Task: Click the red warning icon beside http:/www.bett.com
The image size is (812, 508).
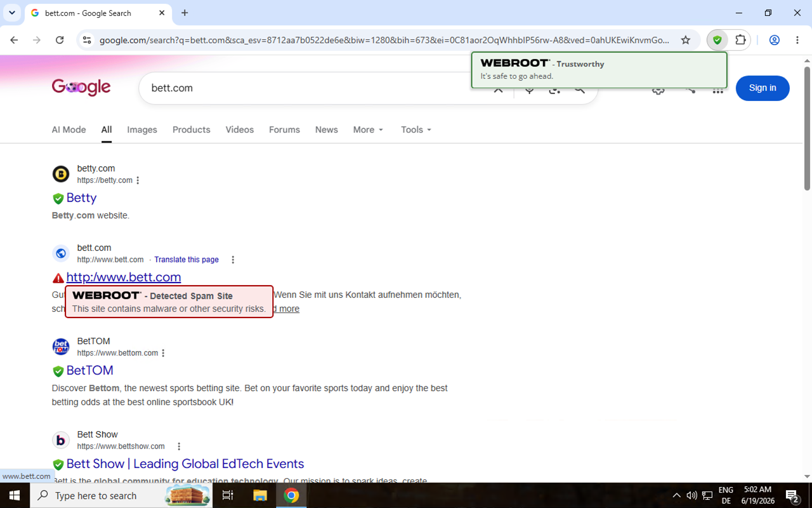Action: tap(58, 278)
